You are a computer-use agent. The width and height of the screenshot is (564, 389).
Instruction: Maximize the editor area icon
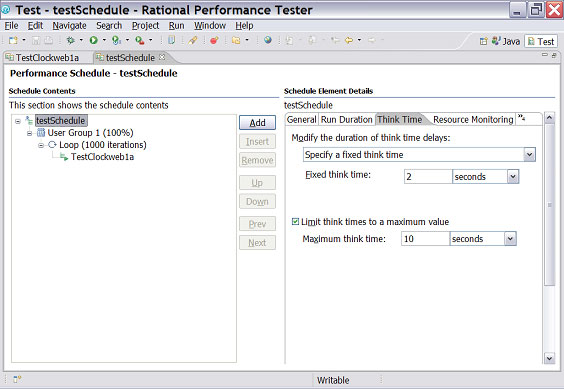554,55
